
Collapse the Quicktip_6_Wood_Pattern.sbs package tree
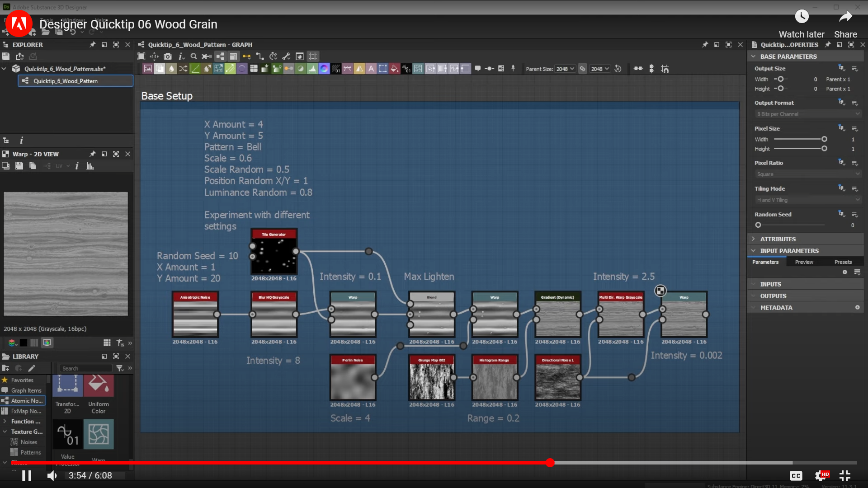[4, 69]
